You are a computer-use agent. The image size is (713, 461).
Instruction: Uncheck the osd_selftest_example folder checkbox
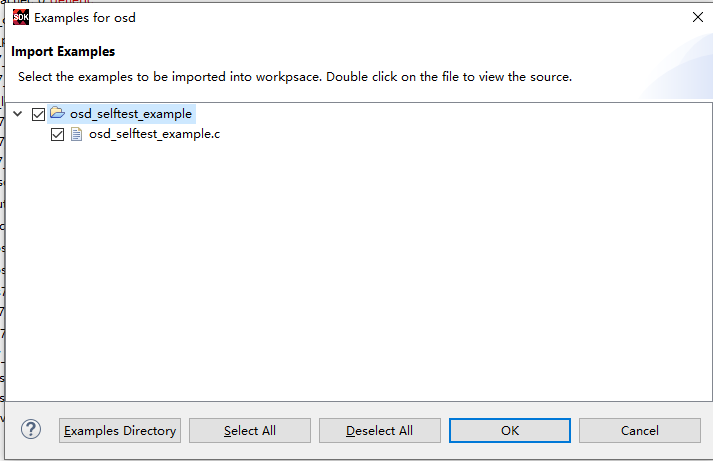click(39, 114)
